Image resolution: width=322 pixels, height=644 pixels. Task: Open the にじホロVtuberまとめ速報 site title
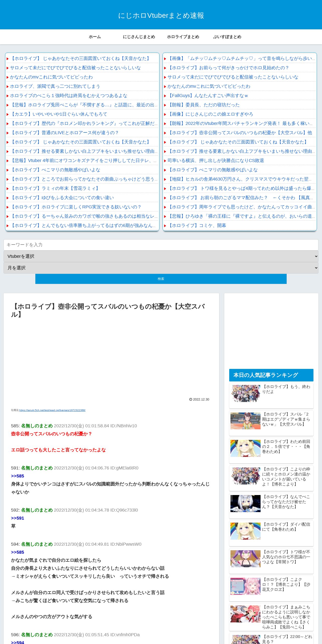click(161, 16)
